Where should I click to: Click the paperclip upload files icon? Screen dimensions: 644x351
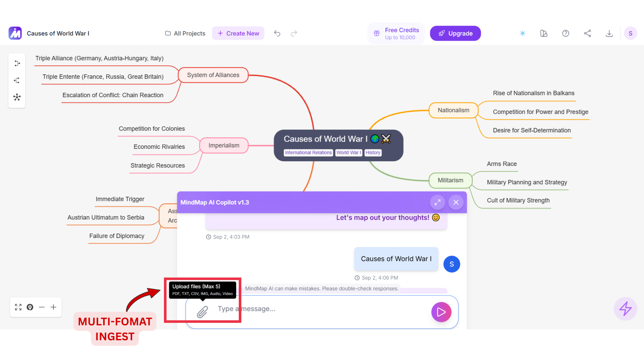point(202,312)
